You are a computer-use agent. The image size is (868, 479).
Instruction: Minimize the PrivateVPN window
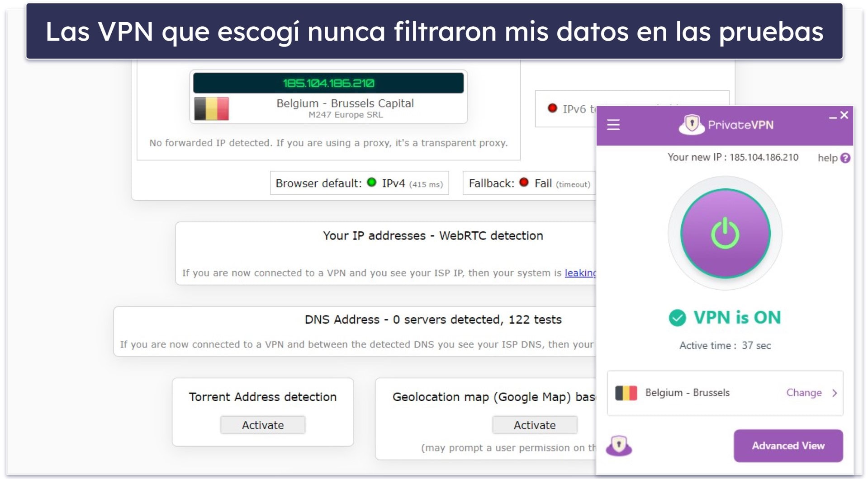(832, 117)
